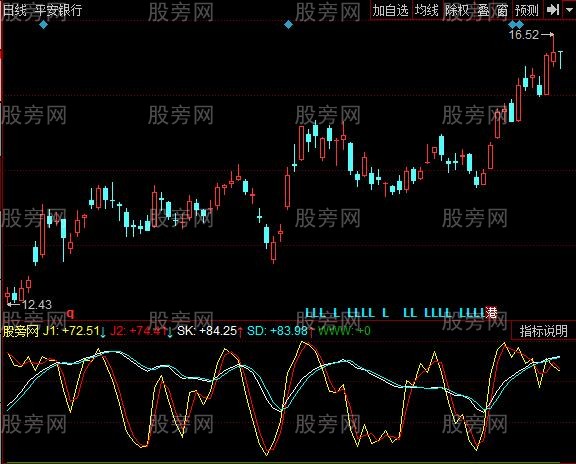
Task: Open the 指标说明 indicator description
Action: tap(543, 331)
